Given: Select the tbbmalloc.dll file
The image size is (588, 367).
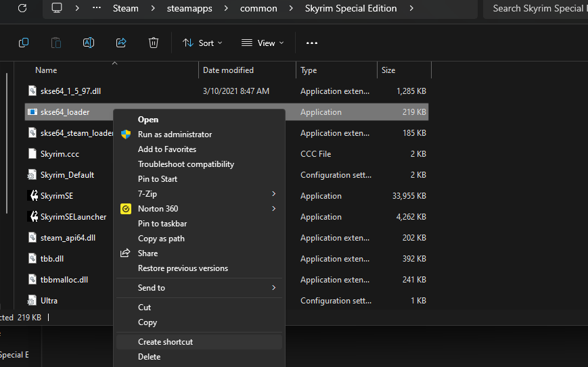Looking at the screenshot, I should (x=64, y=280).
